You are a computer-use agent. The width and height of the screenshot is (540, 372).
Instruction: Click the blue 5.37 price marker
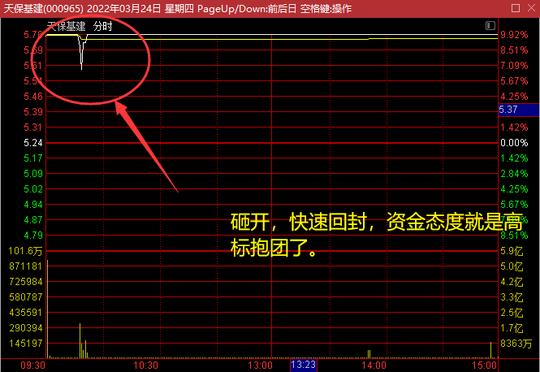pos(518,110)
